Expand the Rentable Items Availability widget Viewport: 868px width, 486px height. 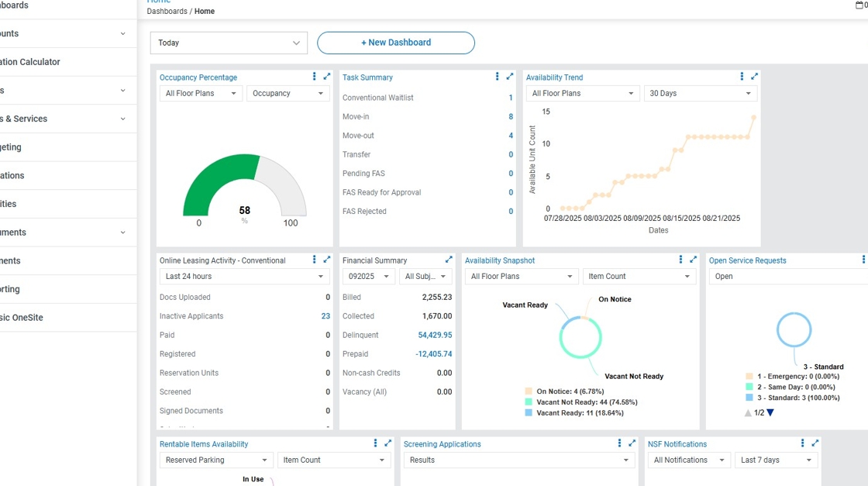[387, 443]
